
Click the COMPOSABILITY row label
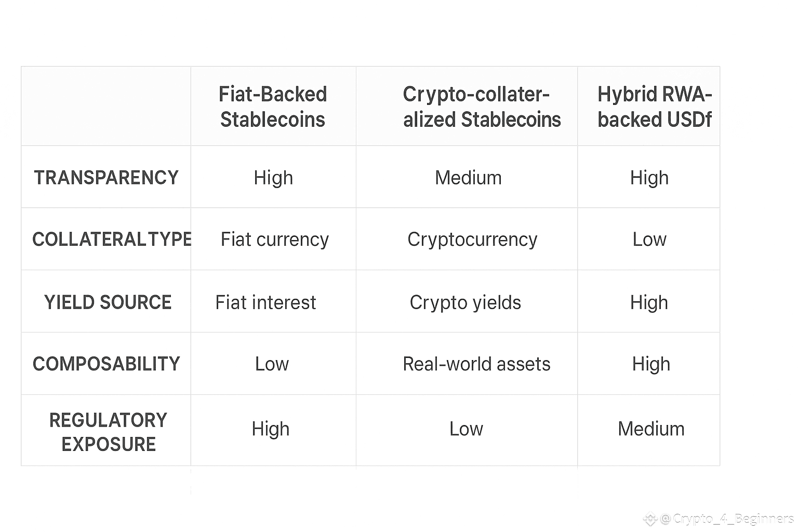pos(106,364)
